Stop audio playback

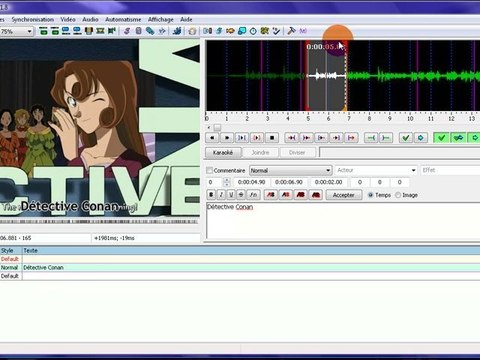point(272,138)
